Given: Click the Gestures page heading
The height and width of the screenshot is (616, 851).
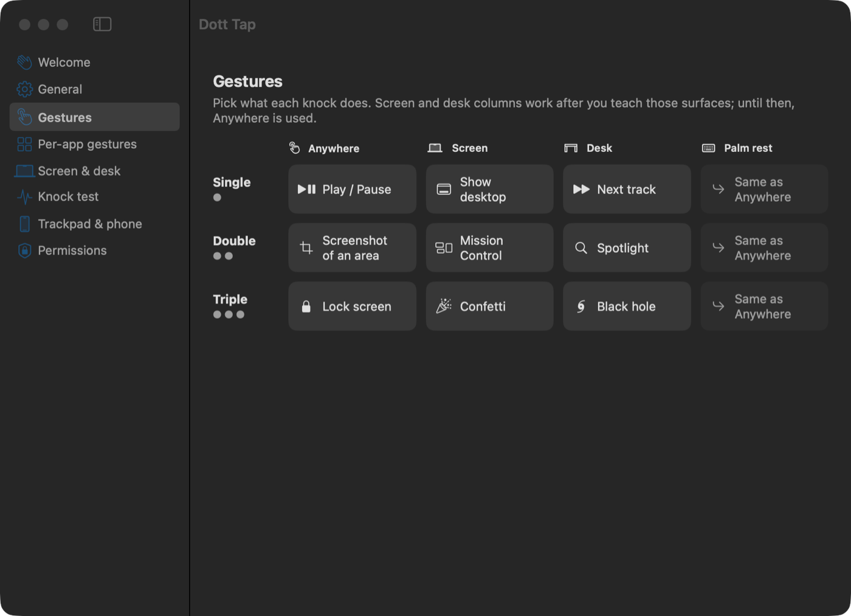Looking at the screenshot, I should pyautogui.click(x=248, y=81).
